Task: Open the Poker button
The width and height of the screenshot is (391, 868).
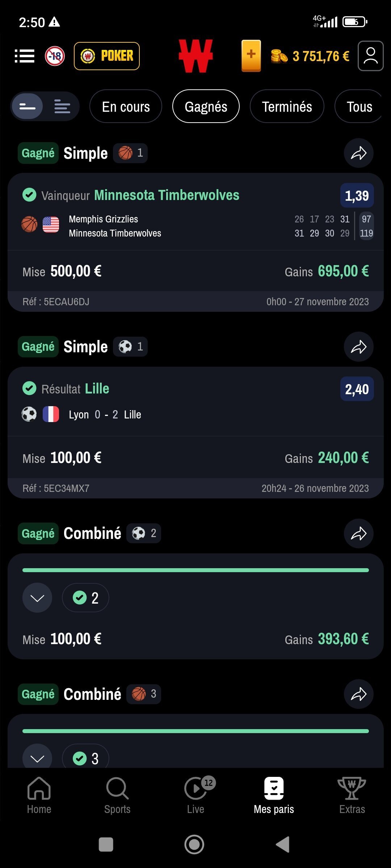Action: coord(107,56)
